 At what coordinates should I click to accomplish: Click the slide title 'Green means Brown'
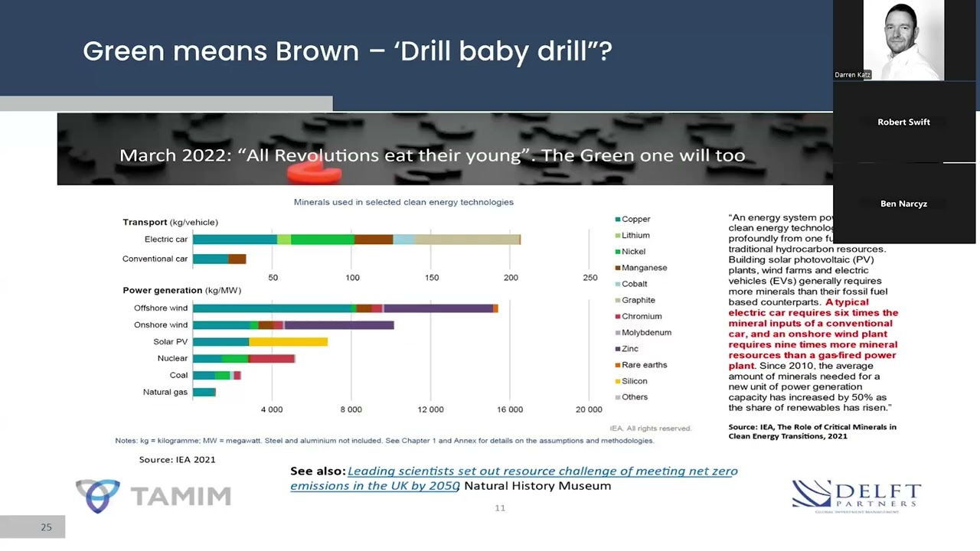[x=347, y=51]
